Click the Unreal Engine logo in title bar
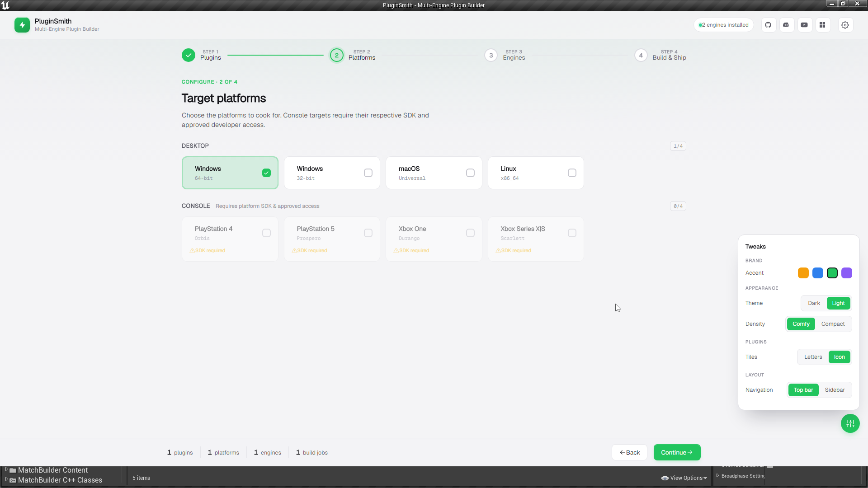868x488 pixels. coord(5,5)
